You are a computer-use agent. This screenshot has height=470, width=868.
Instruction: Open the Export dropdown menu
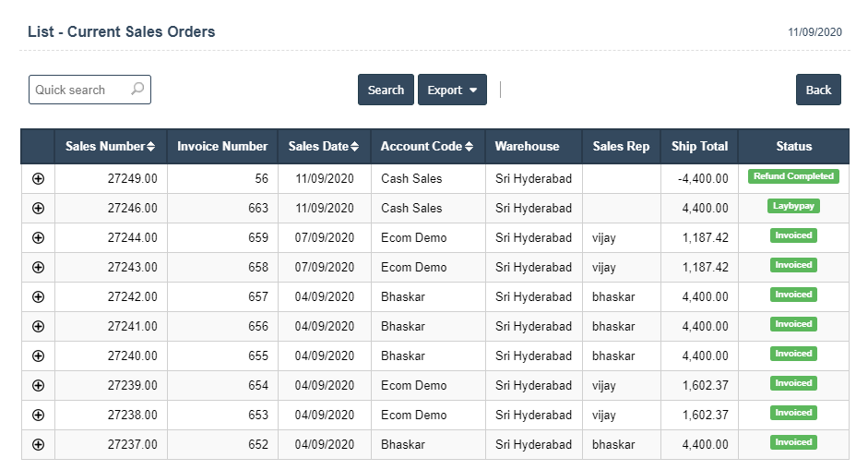pos(452,90)
